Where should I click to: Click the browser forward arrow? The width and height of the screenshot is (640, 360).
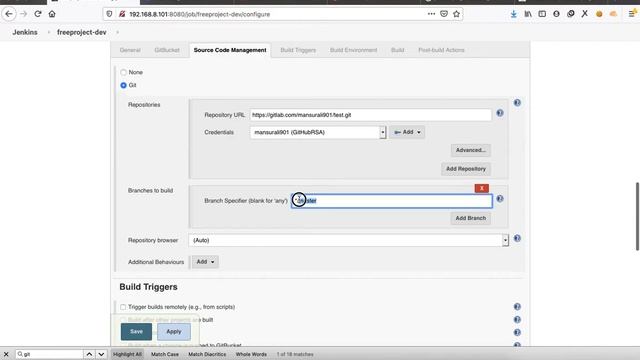23,14
